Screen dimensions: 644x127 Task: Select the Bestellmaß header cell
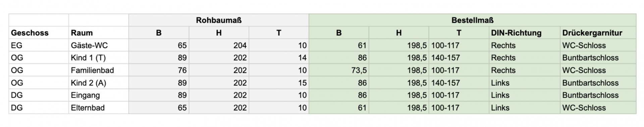coord(472,20)
